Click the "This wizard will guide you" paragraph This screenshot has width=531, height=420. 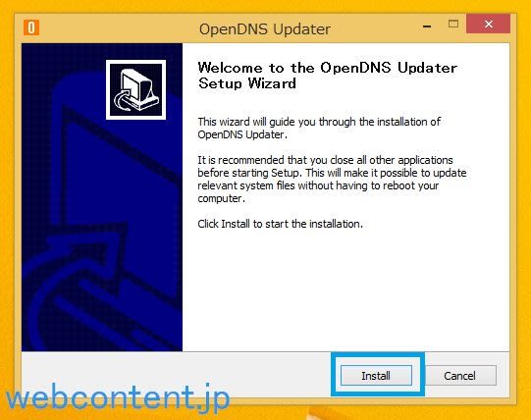pyautogui.click(x=319, y=128)
